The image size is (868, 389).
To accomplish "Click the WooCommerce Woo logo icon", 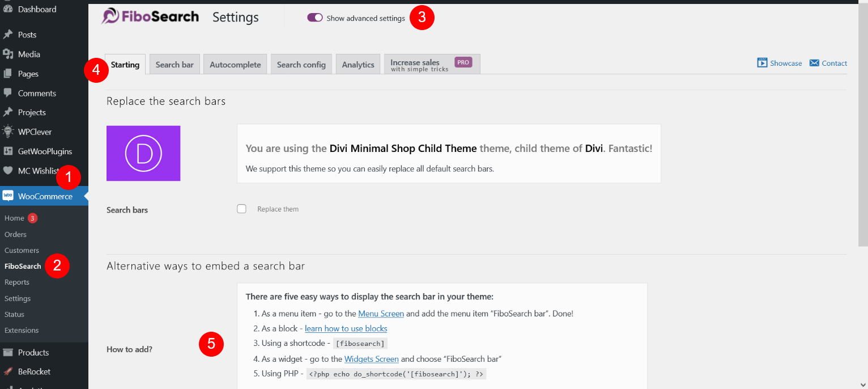I will [8, 196].
